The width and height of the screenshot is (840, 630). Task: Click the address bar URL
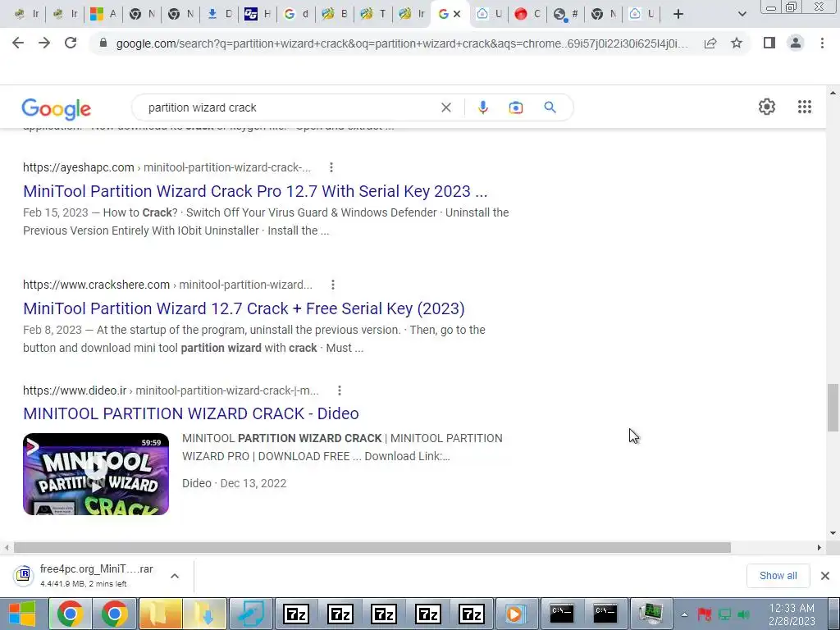coord(402,43)
